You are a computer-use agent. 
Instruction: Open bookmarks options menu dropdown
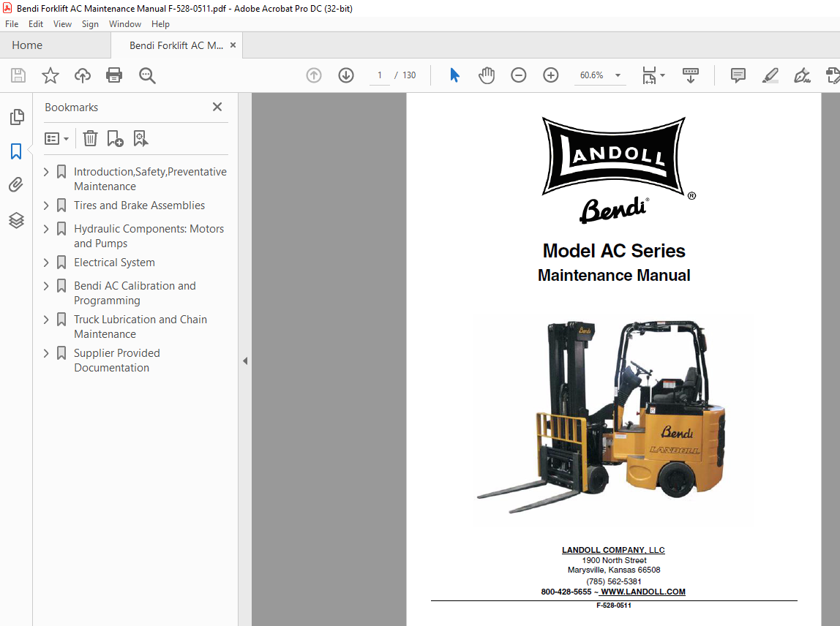57,139
